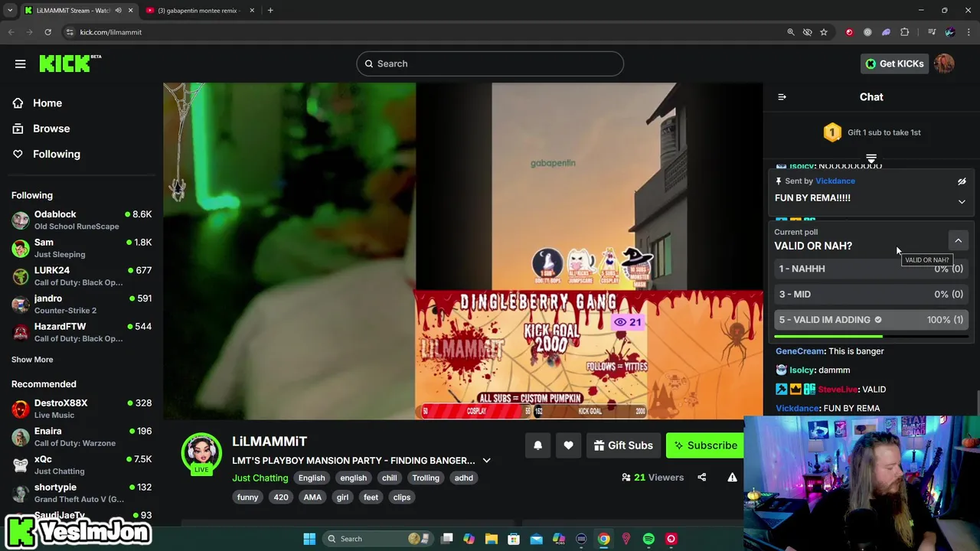
Task: Open xQc channel in Recommended
Action: pos(81,465)
